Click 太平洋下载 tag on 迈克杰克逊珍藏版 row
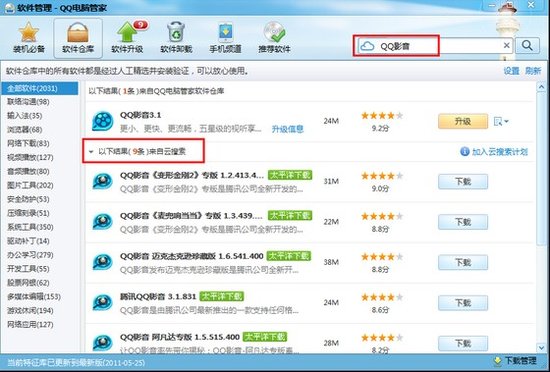The height and width of the screenshot is (372, 550). (289, 256)
